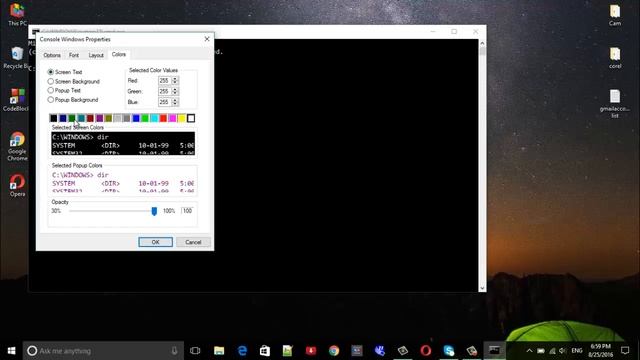640x360 pixels.
Task: Select the Opera desktop shortcut
Action: tap(17, 186)
